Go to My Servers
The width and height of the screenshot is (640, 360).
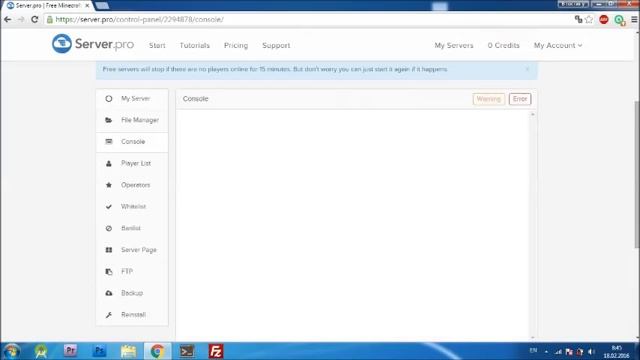pos(454,45)
